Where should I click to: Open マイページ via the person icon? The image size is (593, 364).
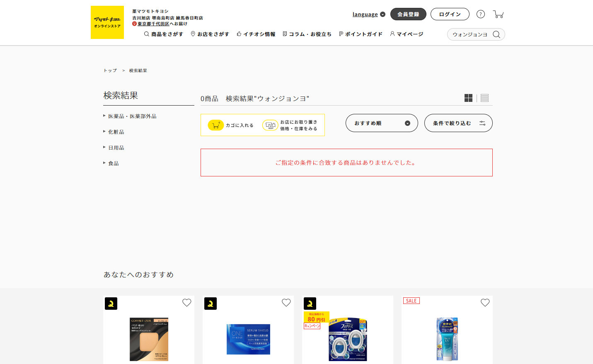tap(392, 34)
